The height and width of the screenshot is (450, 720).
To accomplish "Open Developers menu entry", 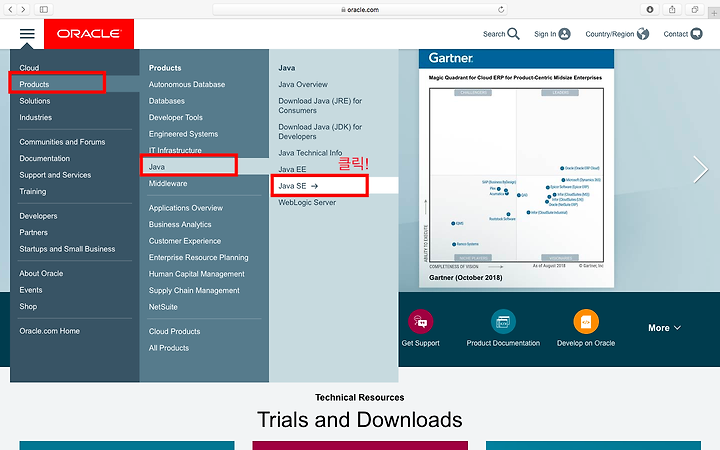I will 38,216.
